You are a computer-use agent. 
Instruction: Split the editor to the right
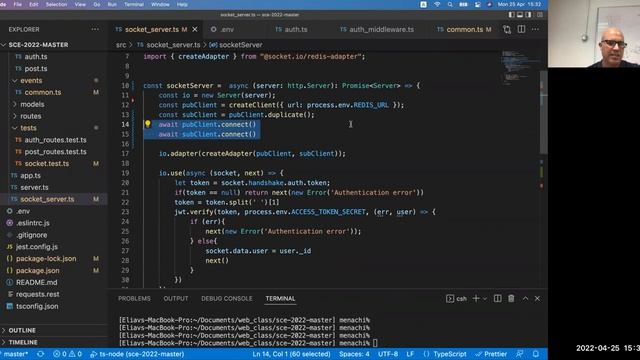coord(521,29)
